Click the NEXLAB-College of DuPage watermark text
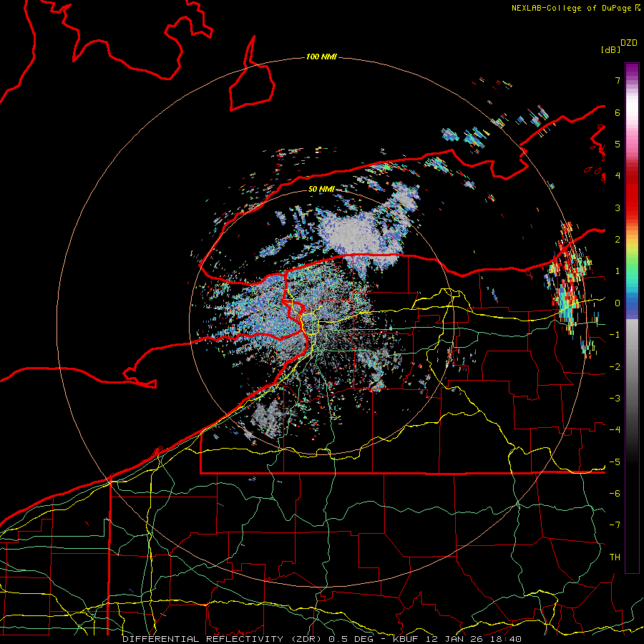This screenshot has height=644, width=644. click(575, 8)
